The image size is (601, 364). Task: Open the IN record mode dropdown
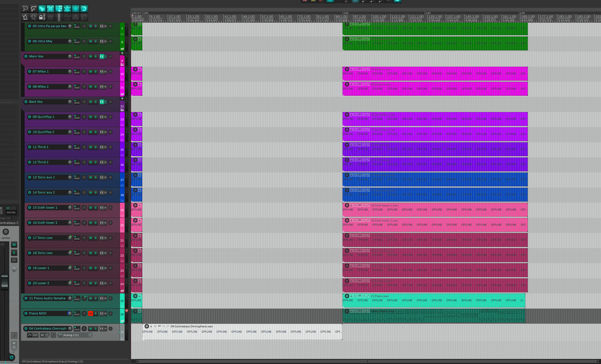pyautogui.click(x=47, y=335)
